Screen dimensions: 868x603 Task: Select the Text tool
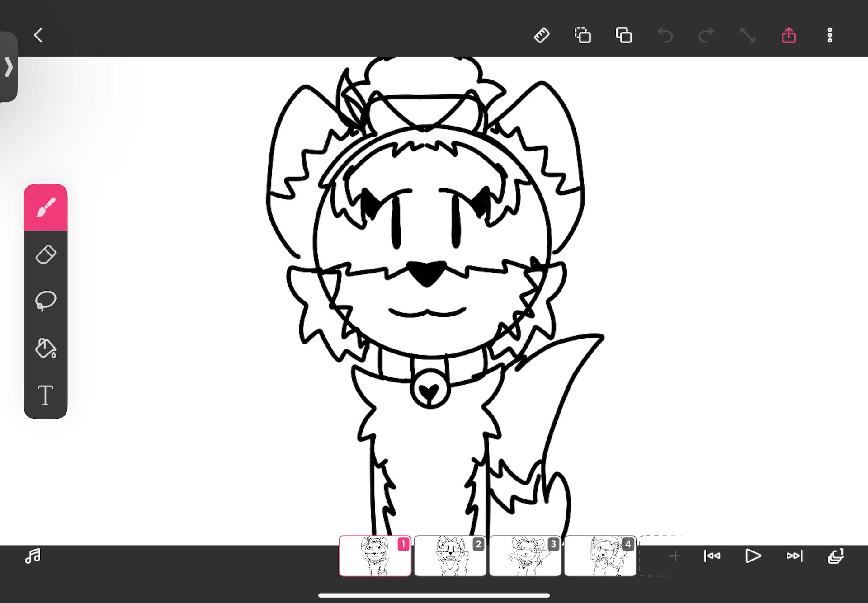46,395
